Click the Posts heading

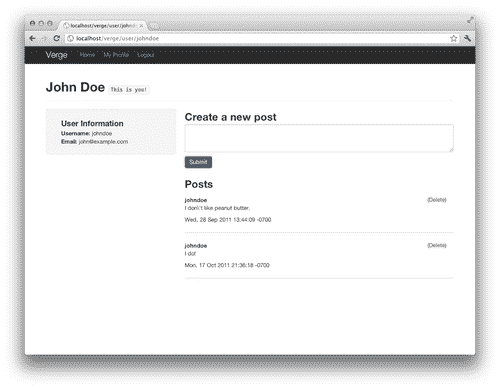(x=199, y=184)
